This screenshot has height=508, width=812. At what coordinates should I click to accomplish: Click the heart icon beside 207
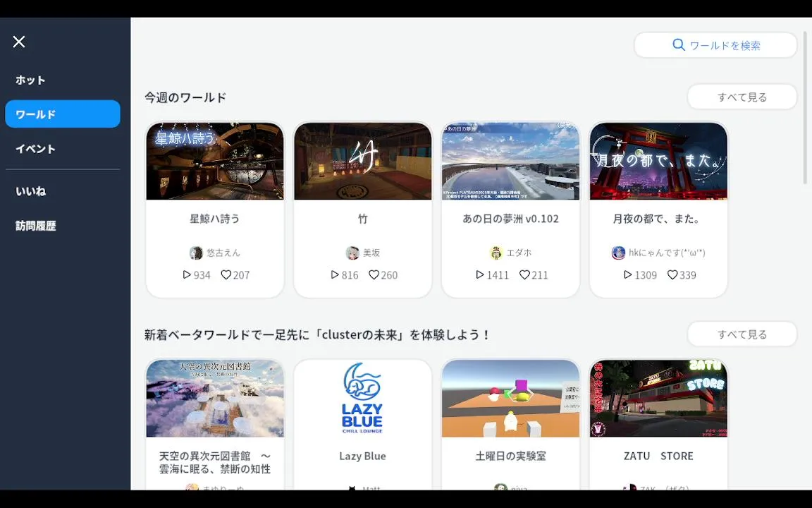(x=226, y=274)
